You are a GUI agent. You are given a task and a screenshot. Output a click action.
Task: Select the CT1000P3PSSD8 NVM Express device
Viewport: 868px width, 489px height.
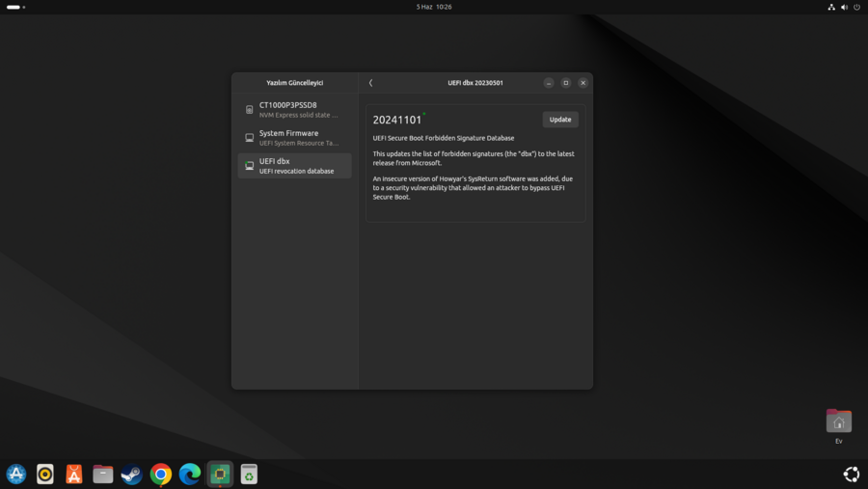[294, 109]
